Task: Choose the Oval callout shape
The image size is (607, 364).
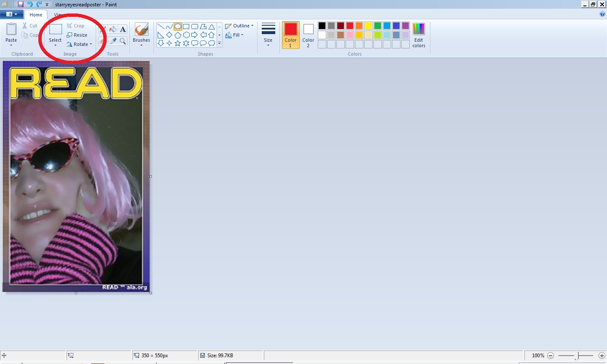Action: tap(203, 43)
